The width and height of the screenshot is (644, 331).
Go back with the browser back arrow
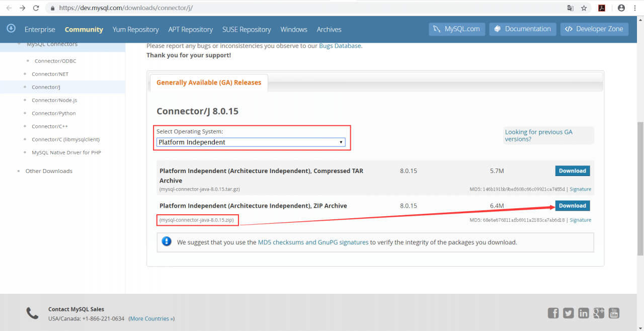pyautogui.click(x=9, y=8)
